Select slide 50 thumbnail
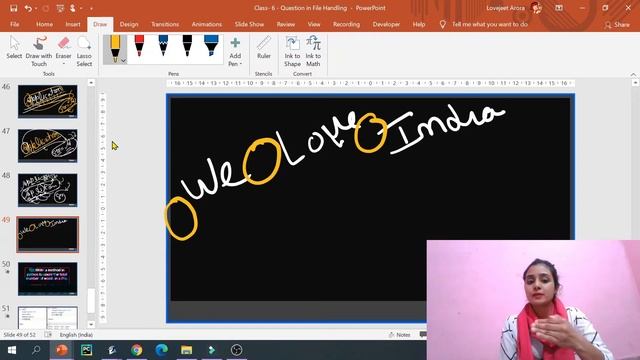Viewport: 640px width, 360px height. (x=47, y=279)
